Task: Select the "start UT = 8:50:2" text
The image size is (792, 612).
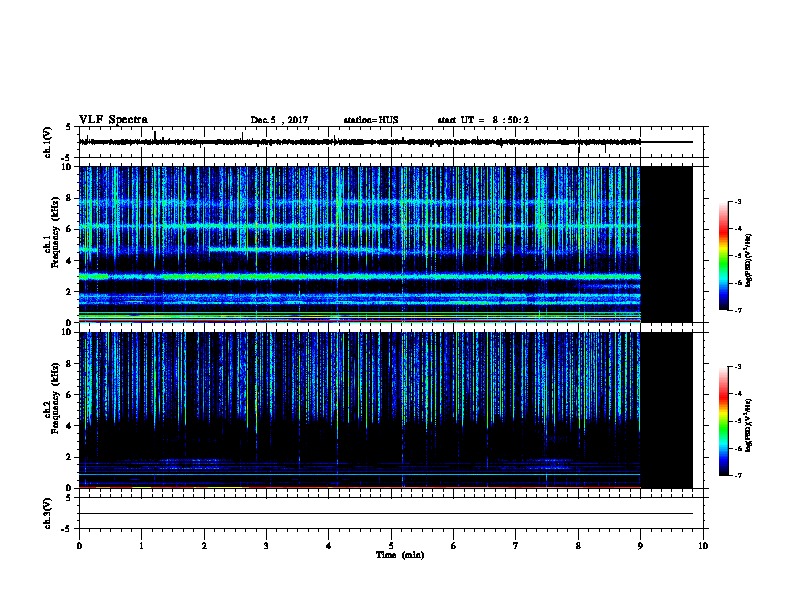Action: click(483, 120)
